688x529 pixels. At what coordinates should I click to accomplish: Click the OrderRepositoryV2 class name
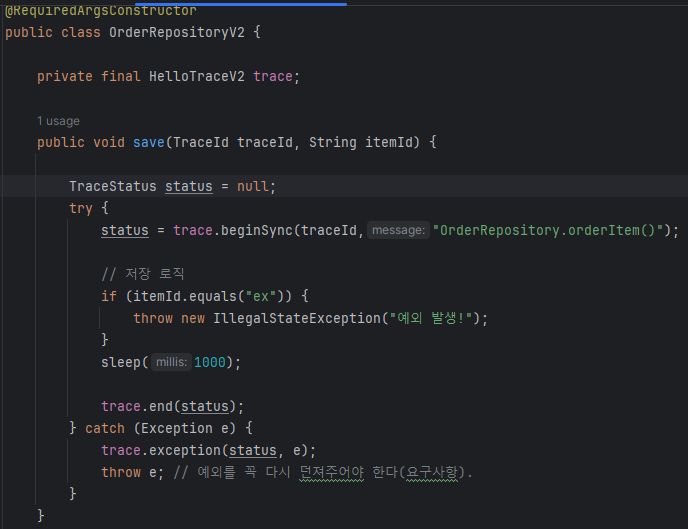point(177,32)
